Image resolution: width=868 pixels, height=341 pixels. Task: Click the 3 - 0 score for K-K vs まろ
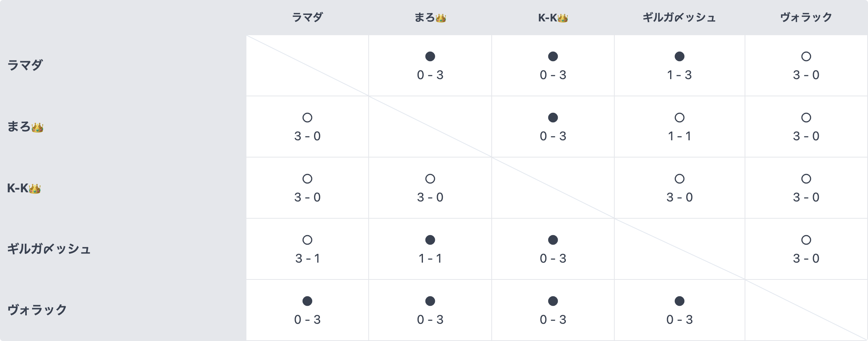click(x=430, y=197)
